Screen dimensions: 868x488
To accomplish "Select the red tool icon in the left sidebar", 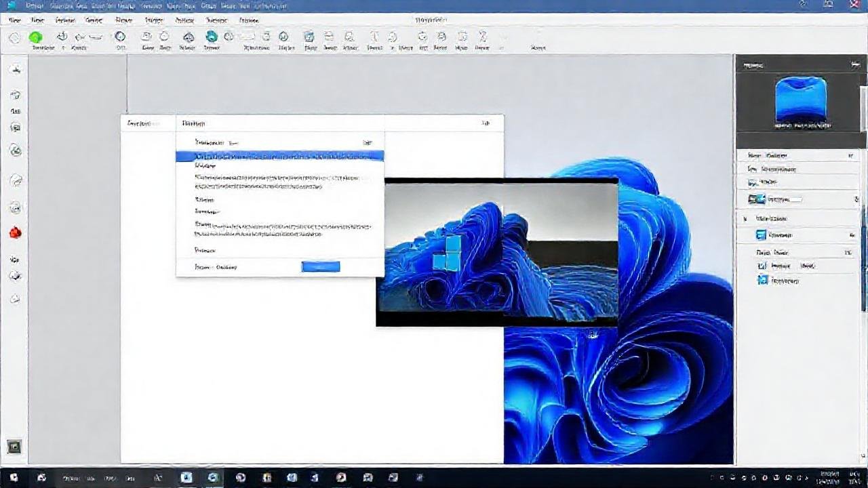I will coord(15,232).
